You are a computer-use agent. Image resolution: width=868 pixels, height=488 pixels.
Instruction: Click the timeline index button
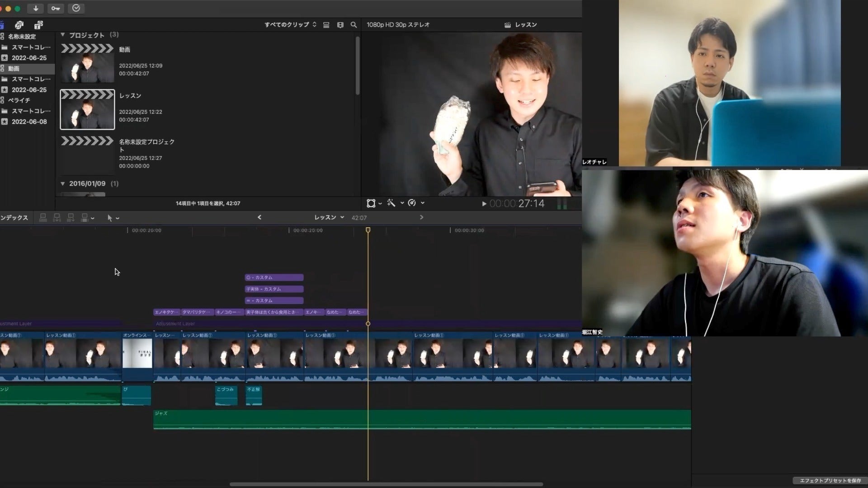pos(14,218)
